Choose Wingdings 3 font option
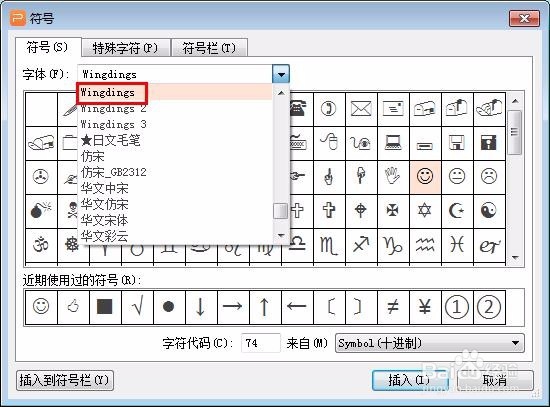Screen dimensions: 550x407 coord(175,125)
